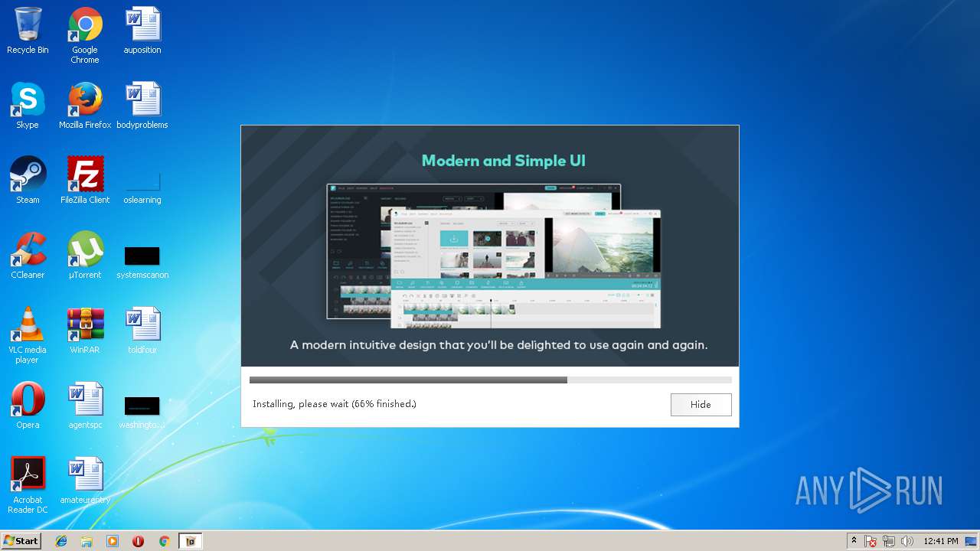Image resolution: width=980 pixels, height=551 pixels.
Task: Select the Skype desktop shortcut
Action: 28,106
